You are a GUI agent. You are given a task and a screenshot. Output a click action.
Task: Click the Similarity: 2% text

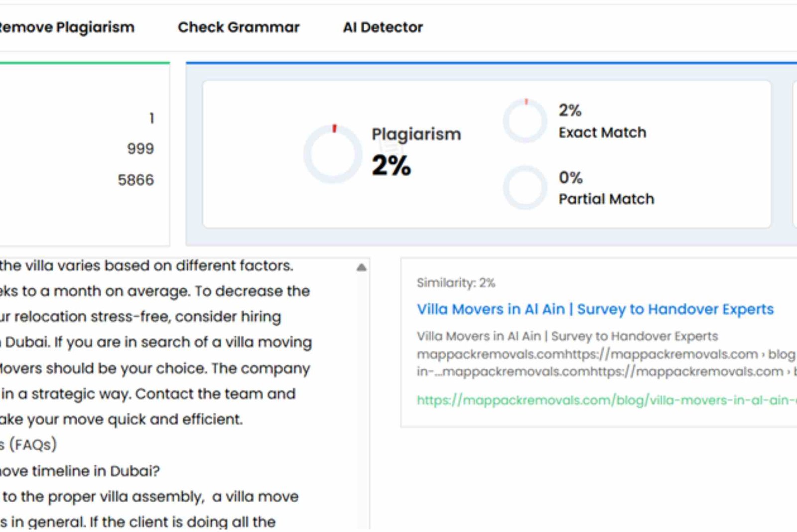(x=456, y=283)
